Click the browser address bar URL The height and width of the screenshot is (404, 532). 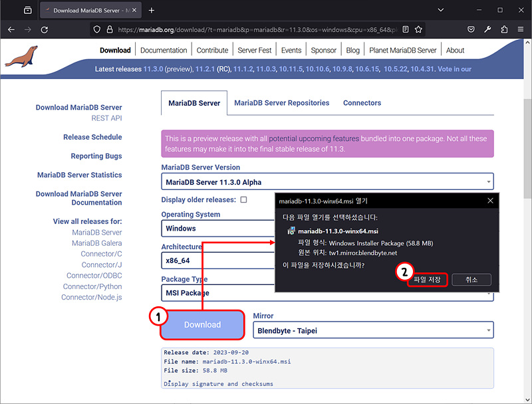258,30
